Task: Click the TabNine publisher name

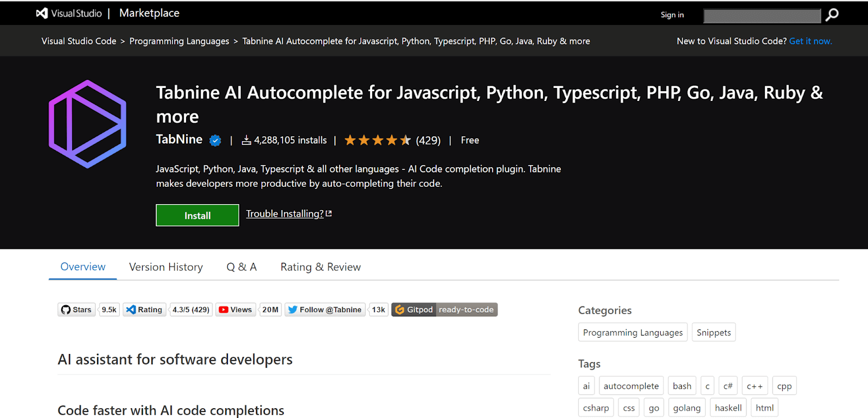Action: click(x=179, y=140)
